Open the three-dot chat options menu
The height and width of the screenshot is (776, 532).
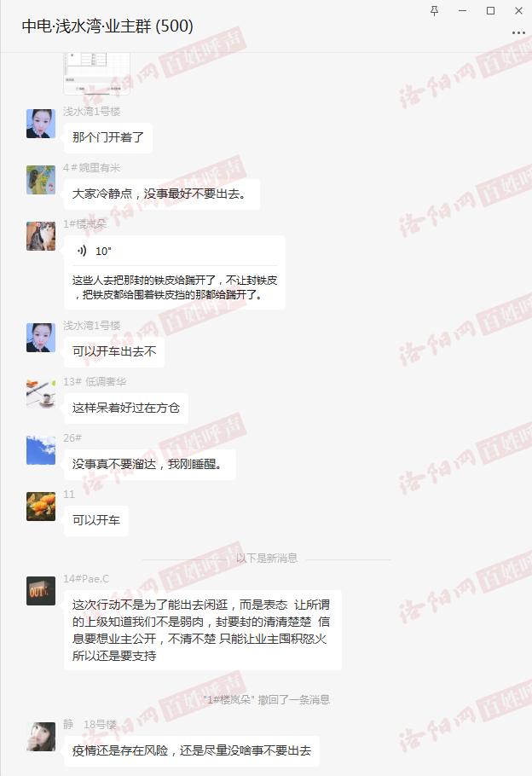(x=518, y=32)
